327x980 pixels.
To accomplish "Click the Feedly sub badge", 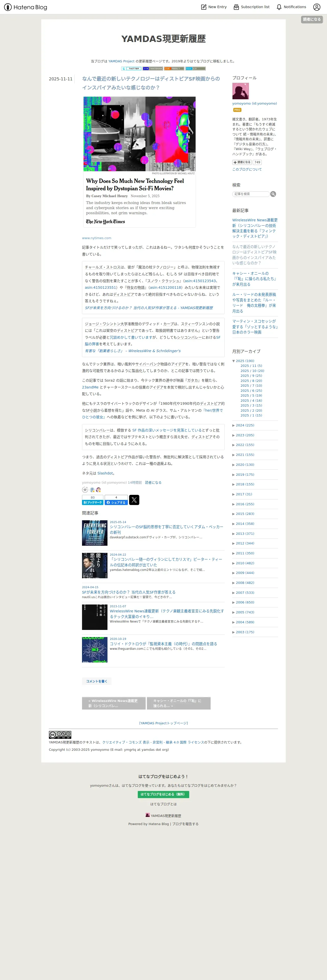I will 174,68.
